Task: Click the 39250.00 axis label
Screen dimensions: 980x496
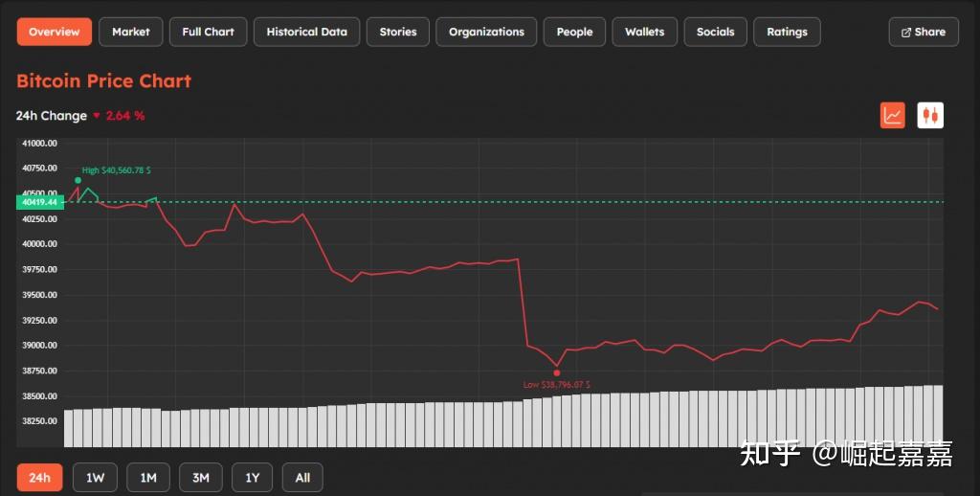Action: pos(39,320)
